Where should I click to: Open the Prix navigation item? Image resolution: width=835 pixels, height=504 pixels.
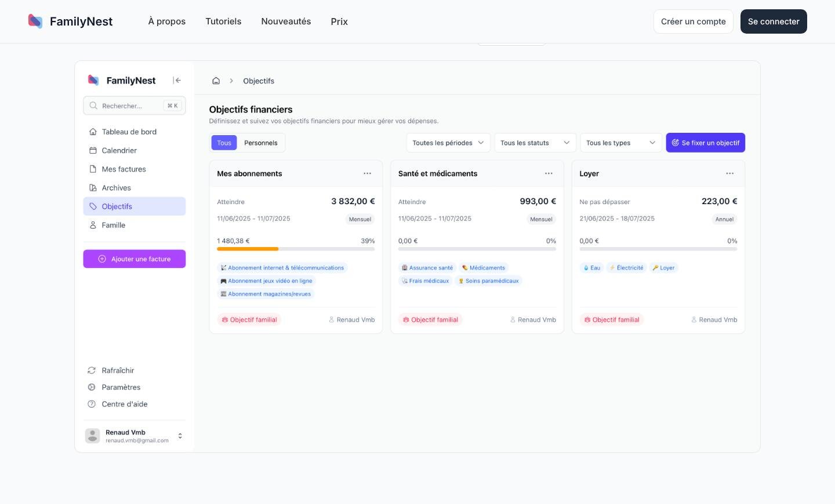pyautogui.click(x=339, y=21)
